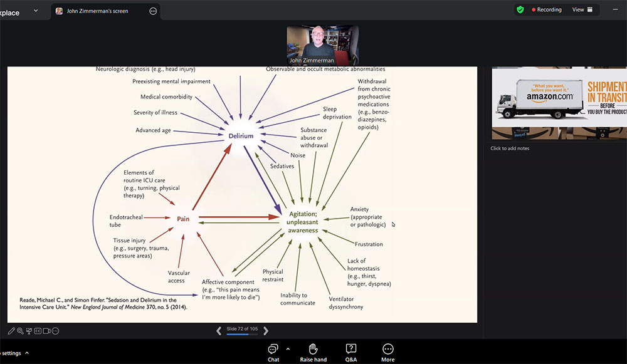Click the magnifier zoom icon
The image size is (627, 364).
[x=20, y=331]
